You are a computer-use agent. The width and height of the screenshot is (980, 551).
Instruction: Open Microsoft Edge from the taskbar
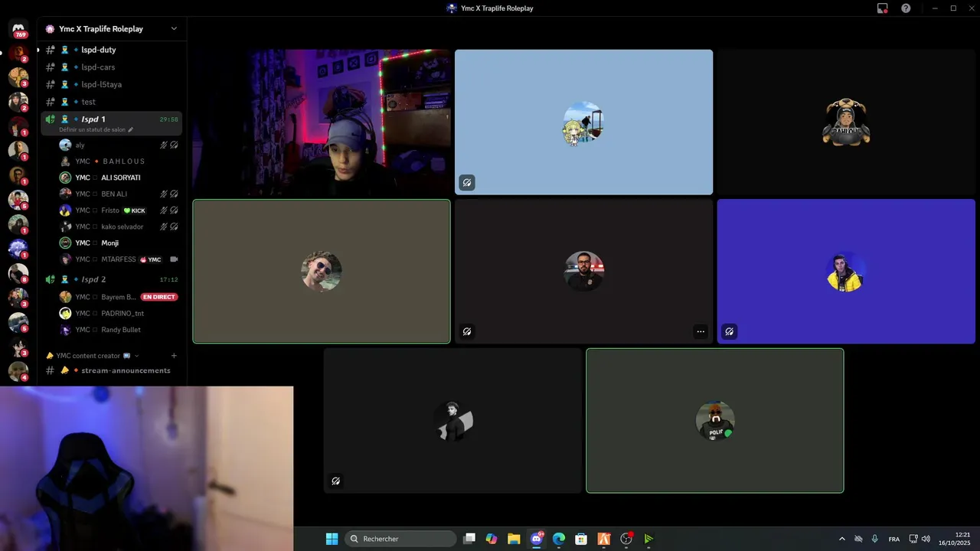click(559, 539)
